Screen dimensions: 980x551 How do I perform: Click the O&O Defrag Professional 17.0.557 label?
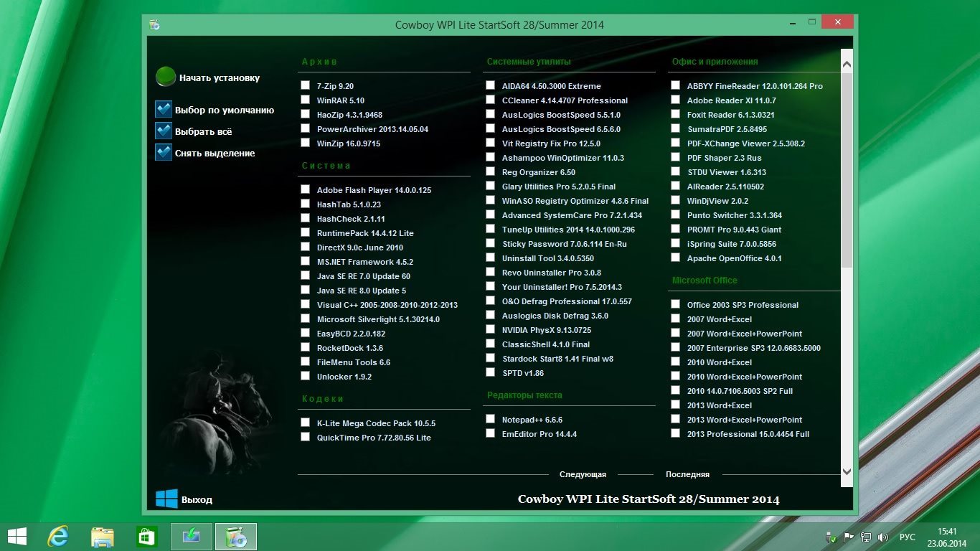567,301
